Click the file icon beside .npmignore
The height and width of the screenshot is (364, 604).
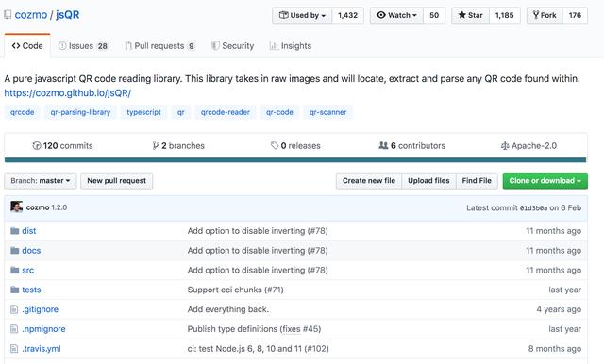point(14,329)
